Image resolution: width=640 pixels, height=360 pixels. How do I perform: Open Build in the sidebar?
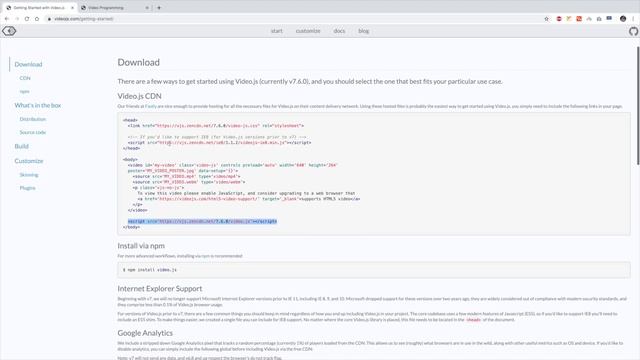(22, 146)
